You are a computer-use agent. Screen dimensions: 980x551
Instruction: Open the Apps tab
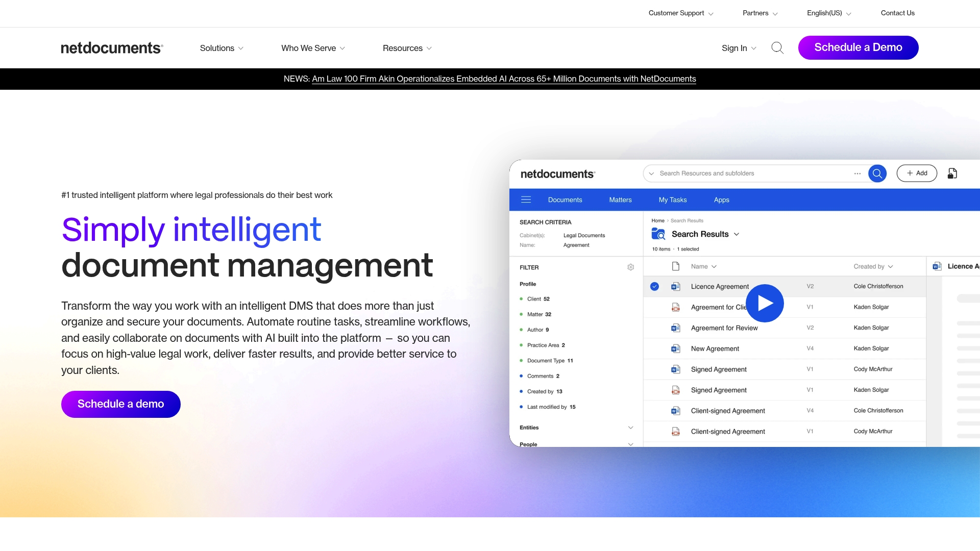(x=721, y=200)
